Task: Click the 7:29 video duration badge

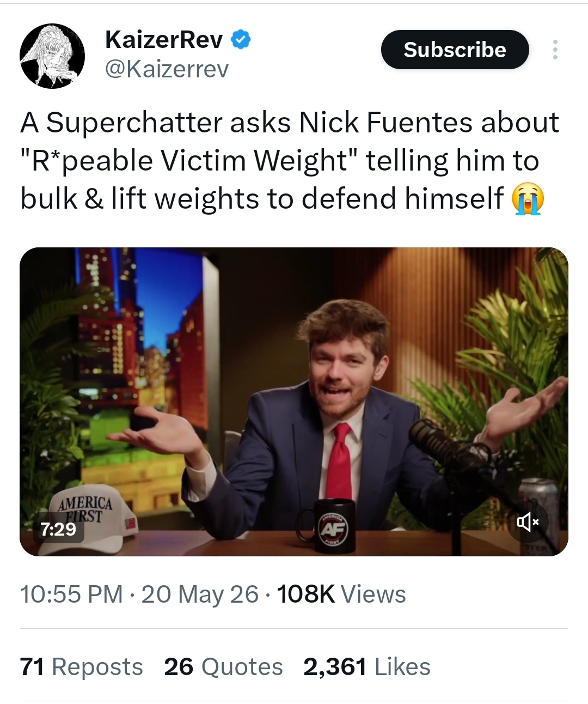Action: 58,529
